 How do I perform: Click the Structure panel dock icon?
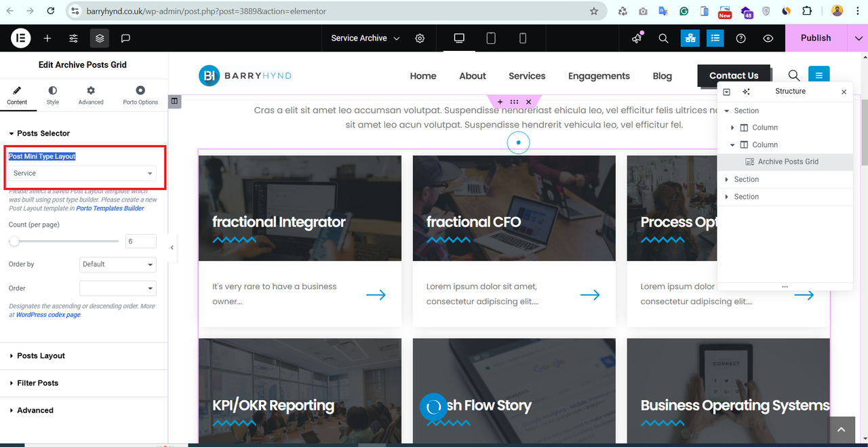point(726,92)
